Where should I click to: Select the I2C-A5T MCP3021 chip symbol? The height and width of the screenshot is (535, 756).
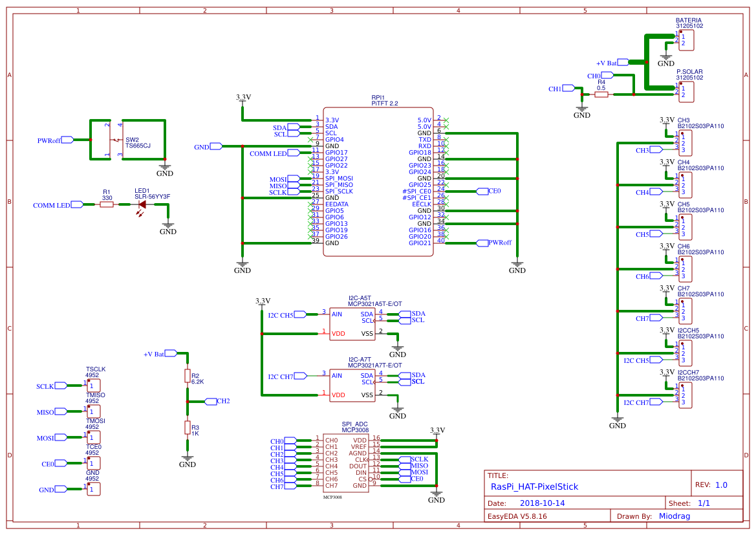[352, 323]
